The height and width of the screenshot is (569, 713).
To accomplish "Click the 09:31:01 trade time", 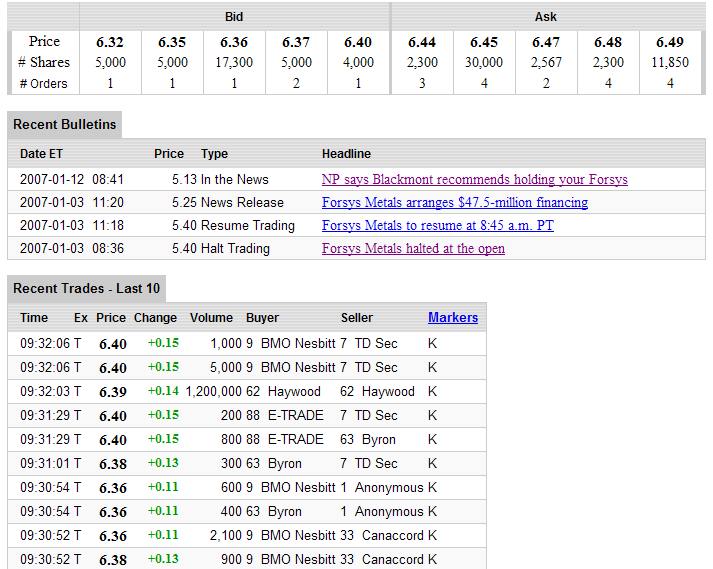I will tap(45, 463).
